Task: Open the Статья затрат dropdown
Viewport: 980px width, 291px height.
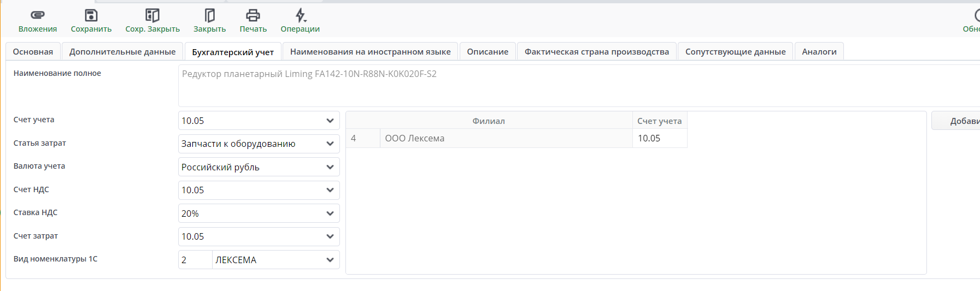Action: 330,144
